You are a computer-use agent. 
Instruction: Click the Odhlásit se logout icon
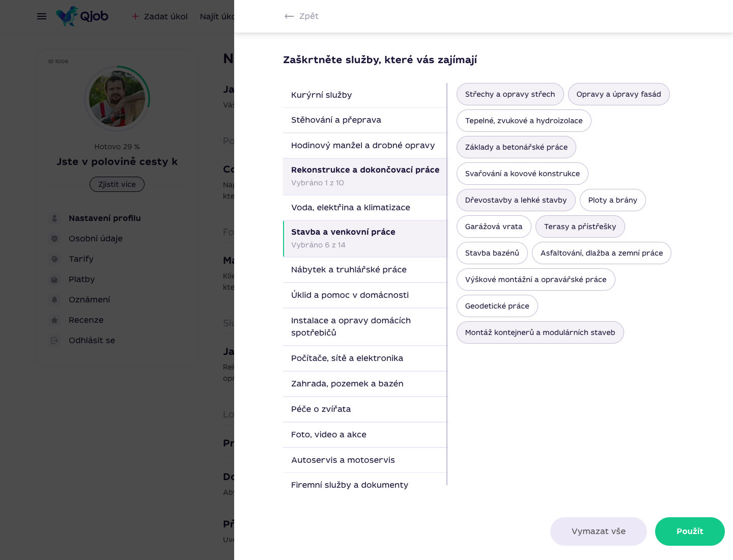pyautogui.click(x=54, y=340)
